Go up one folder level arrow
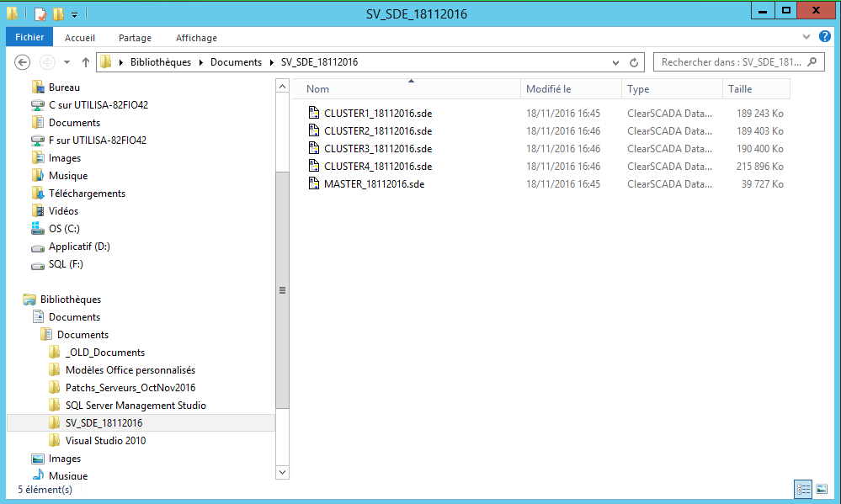Screen dimensions: 841x504 point(86,62)
